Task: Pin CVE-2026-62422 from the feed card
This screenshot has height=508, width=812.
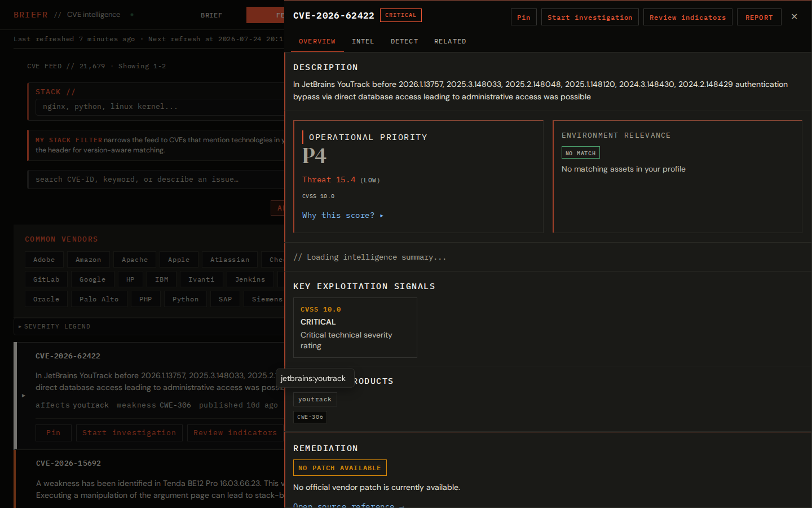Action: pyautogui.click(x=54, y=433)
